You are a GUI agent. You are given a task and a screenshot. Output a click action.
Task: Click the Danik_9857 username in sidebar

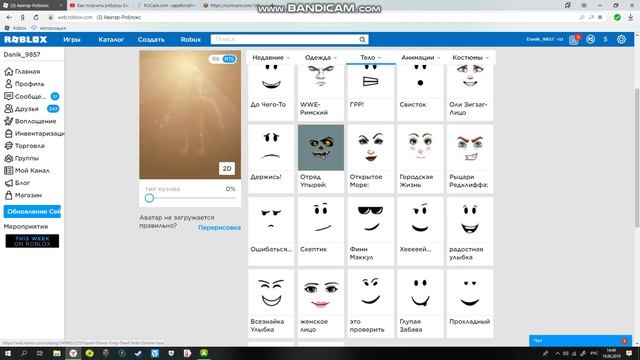tap(22, 54)
